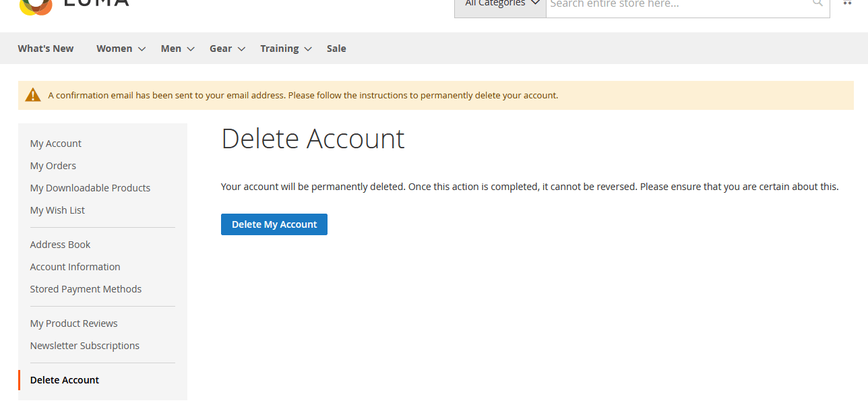Click the Luma logo icon
The width and height of the screenshot is (868, 403).
point(36,5)
